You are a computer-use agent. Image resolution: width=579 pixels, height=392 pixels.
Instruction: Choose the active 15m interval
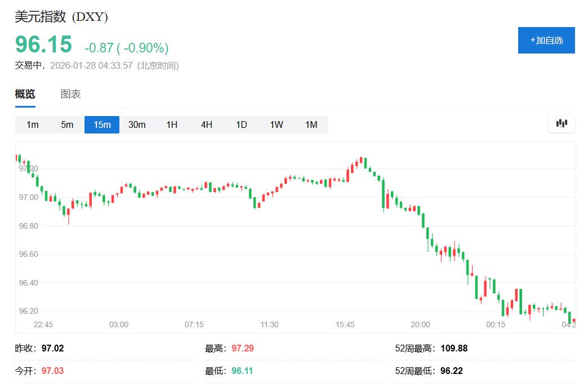point(102,124)
